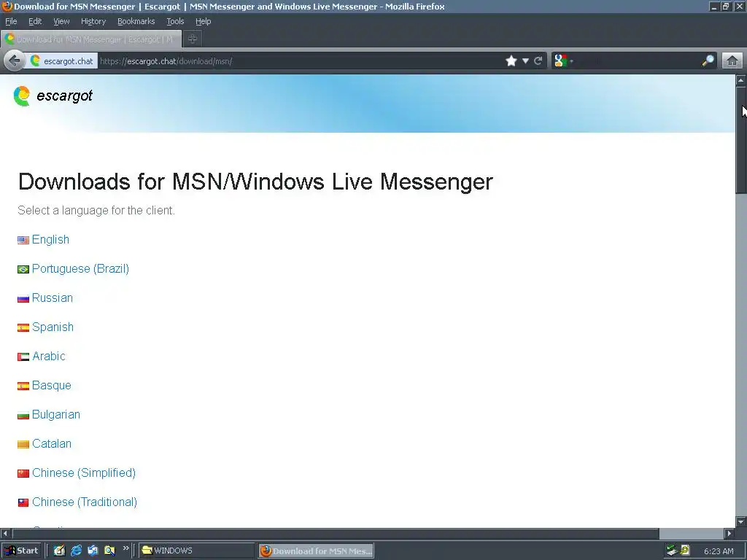The height and width of the screenshot is (560, 747).
Task: Click the Bulgarian flag icon
Action: pyautogui.click(x=23, y=416)
